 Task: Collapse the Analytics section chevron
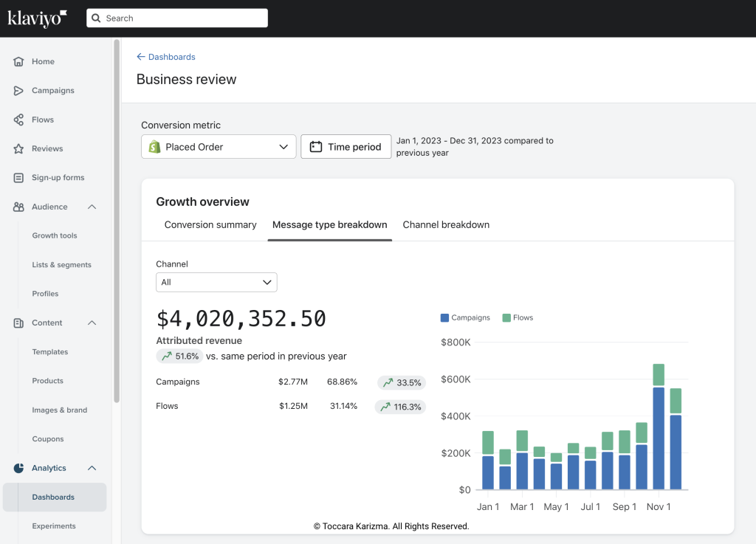pyautogui.click(x=92, y=468)
